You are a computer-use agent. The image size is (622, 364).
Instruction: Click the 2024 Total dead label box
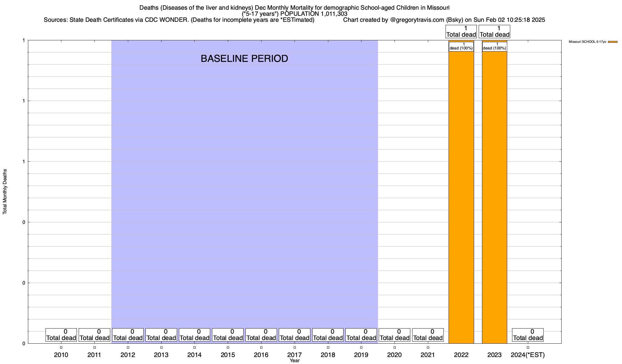[528, 335]
